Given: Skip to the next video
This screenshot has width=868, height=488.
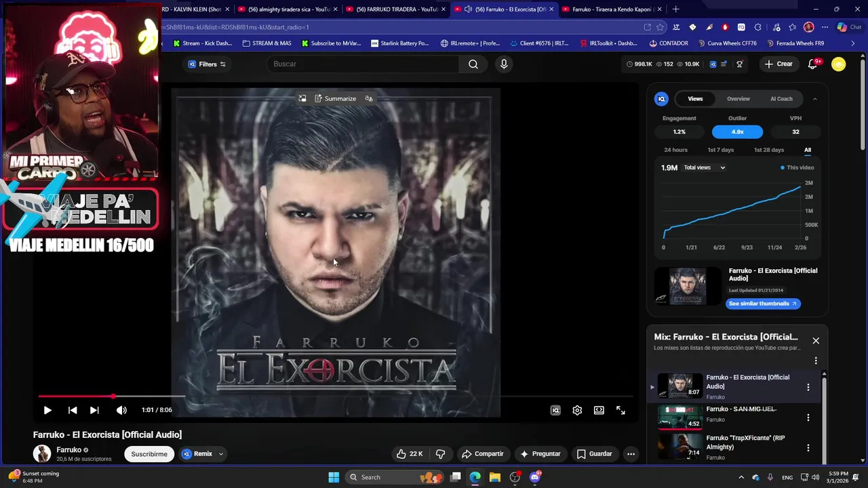Looking at the screenshot, I should pyautogui.click(x=94, y=410).
